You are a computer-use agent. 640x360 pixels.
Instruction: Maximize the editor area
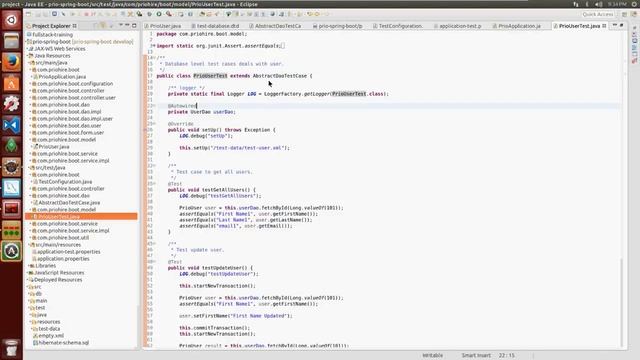(621, 25)
